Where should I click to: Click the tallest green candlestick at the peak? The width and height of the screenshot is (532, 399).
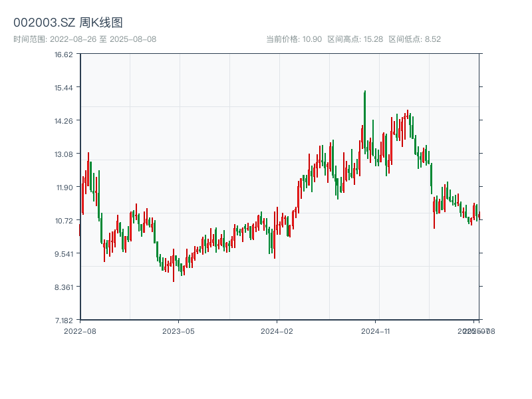coord(365,120)
